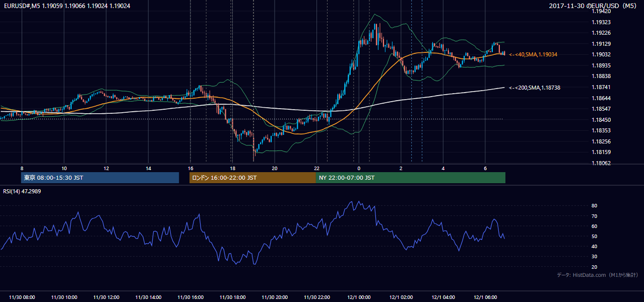644x302 pixels.
Task: Select the London 16:00-22:00 JST session bar
Action: pos(252,178)
